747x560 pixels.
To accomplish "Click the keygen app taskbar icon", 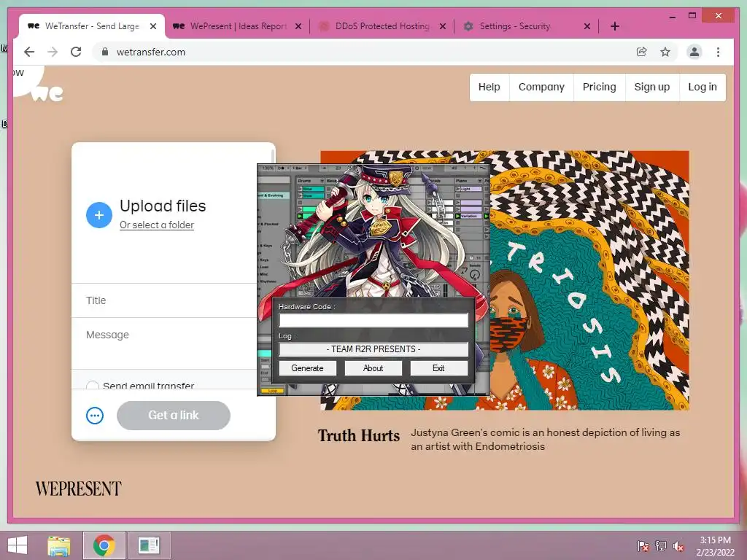I will (149, 545).
